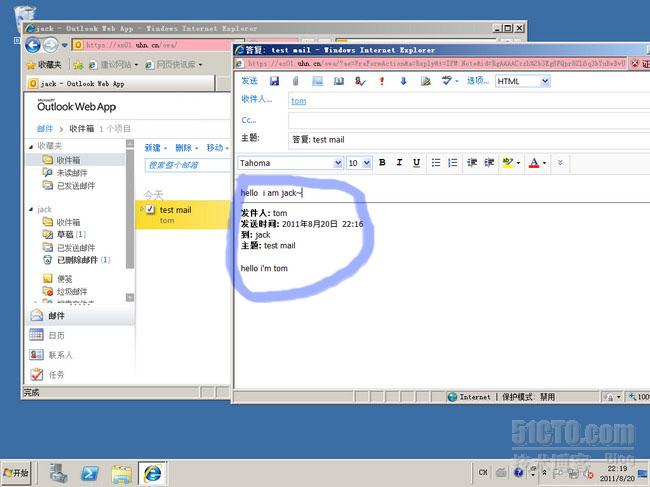Click the Internet Explorer taskbar icon
Viewport: 650px width, 487px height.
(x=153, y=473)
